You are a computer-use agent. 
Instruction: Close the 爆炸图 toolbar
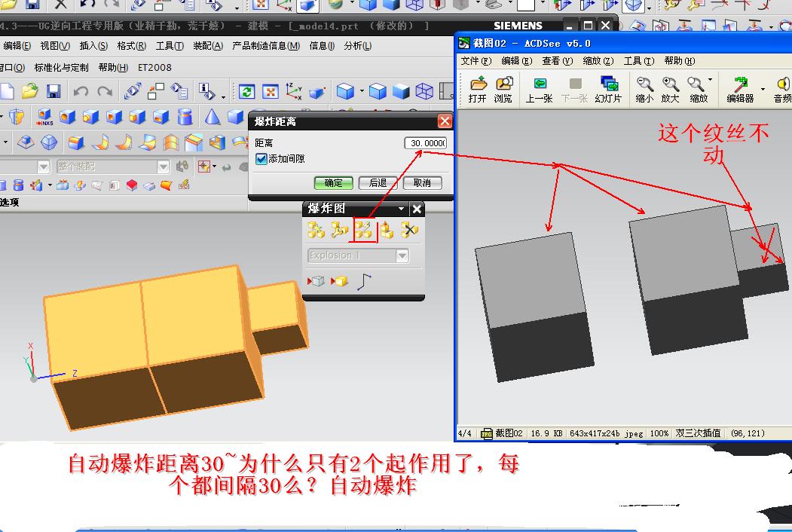[x=417, y=209]
